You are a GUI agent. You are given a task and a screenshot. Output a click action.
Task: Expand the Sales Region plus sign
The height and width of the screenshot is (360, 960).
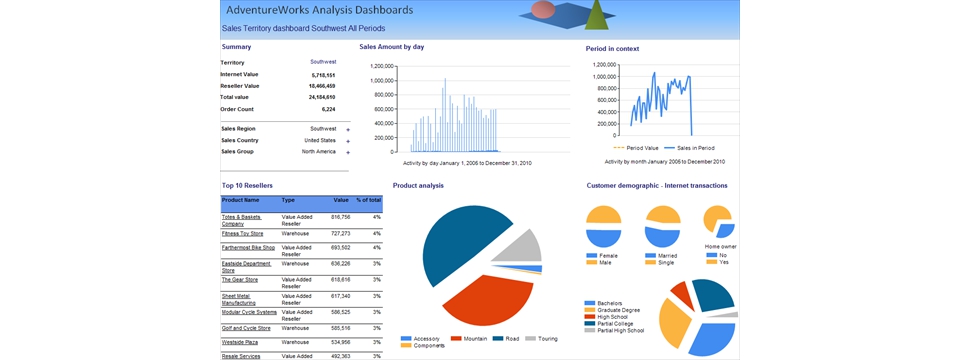[348, 130]
